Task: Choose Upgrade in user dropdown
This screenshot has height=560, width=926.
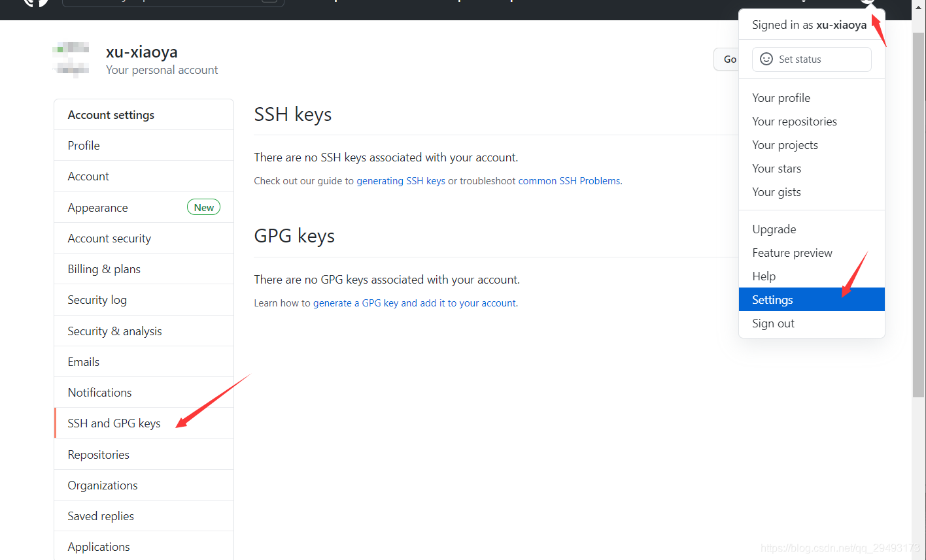Action: tap(812, 229)
